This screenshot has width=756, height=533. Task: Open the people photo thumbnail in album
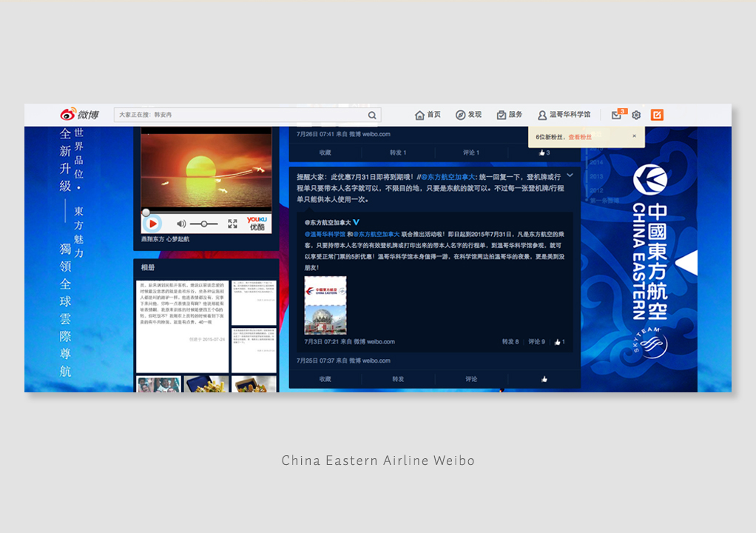pyautogui.click(x=158, y=384)
